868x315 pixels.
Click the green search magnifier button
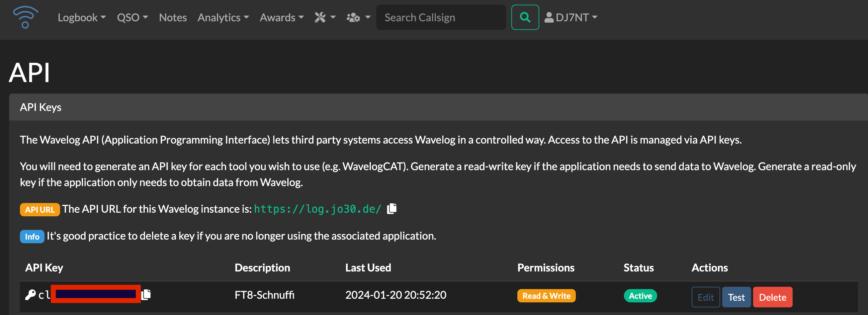coord(525,17)
